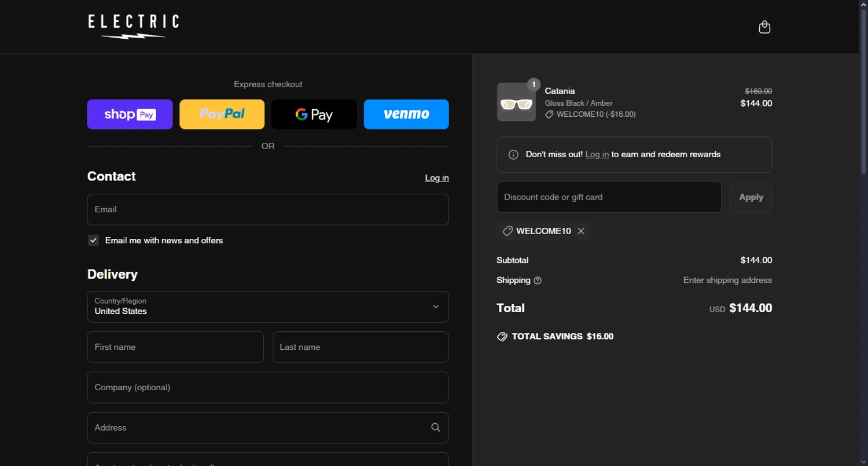Image resolution: width=868 pixels, height=466 pixels.
Task: Click Log in link next to Contact
Action: tap(437, 178)
